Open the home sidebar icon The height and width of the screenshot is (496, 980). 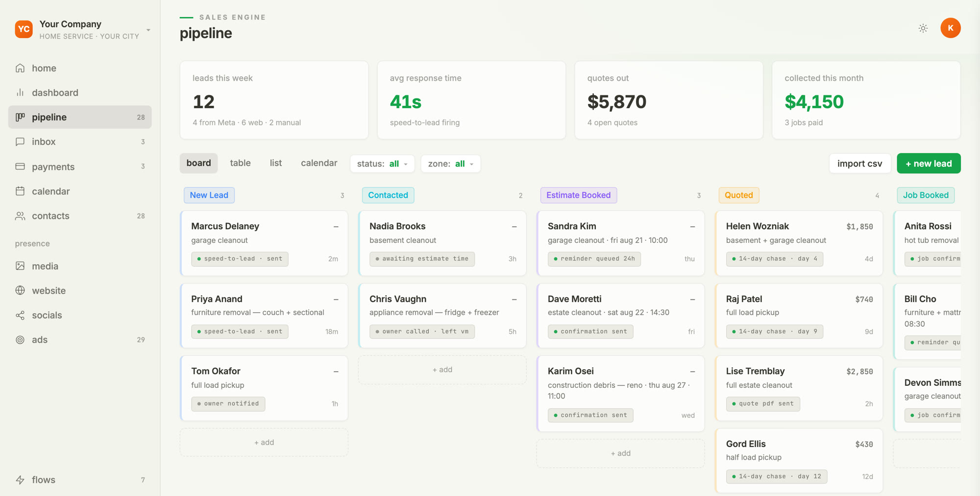coord(20,68)
